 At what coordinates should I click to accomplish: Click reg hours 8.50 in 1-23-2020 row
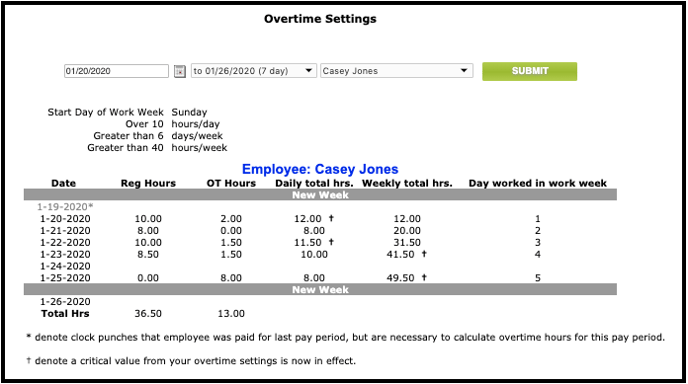click(x=148, y=254)
